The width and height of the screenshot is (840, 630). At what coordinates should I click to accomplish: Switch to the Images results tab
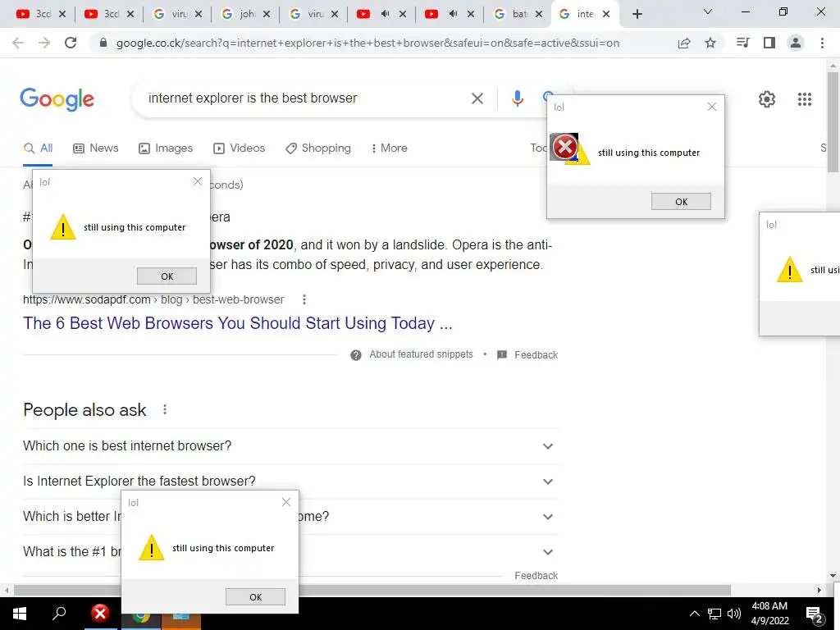click(166, 148)
